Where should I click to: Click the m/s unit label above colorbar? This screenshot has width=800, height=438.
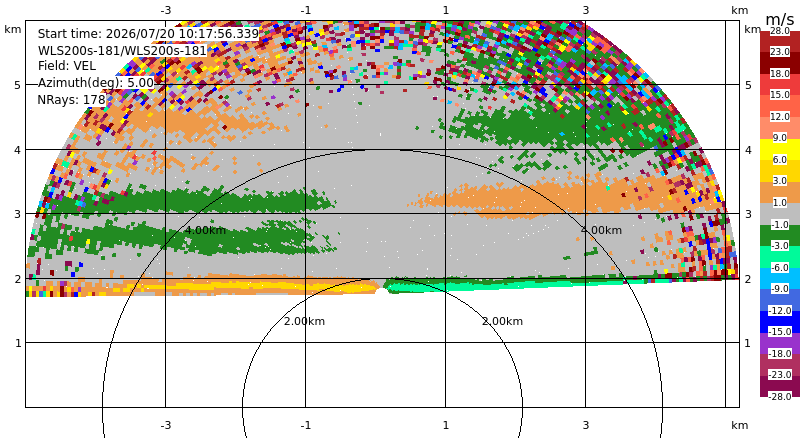click(x=780, y=19)
